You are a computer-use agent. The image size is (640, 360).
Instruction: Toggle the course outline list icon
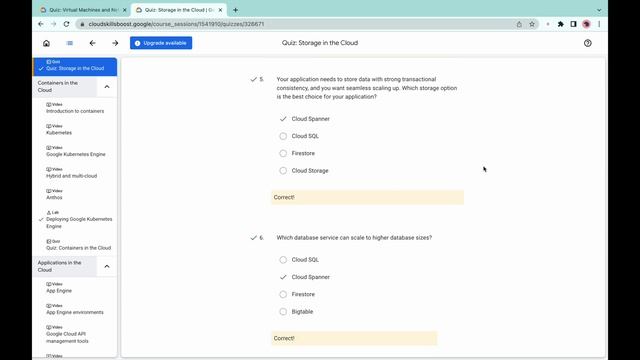(70, 43)
